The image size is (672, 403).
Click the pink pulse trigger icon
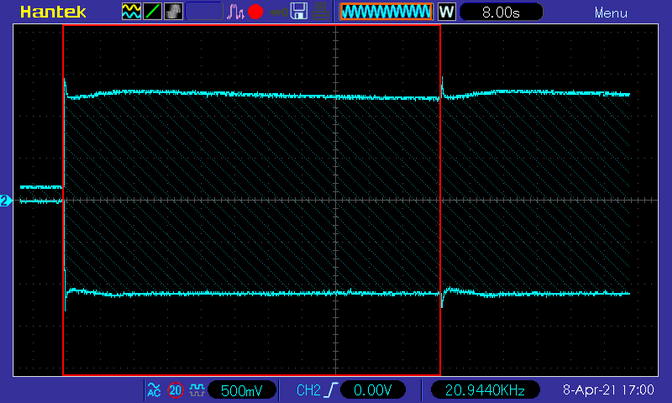[x=235, y=12]
